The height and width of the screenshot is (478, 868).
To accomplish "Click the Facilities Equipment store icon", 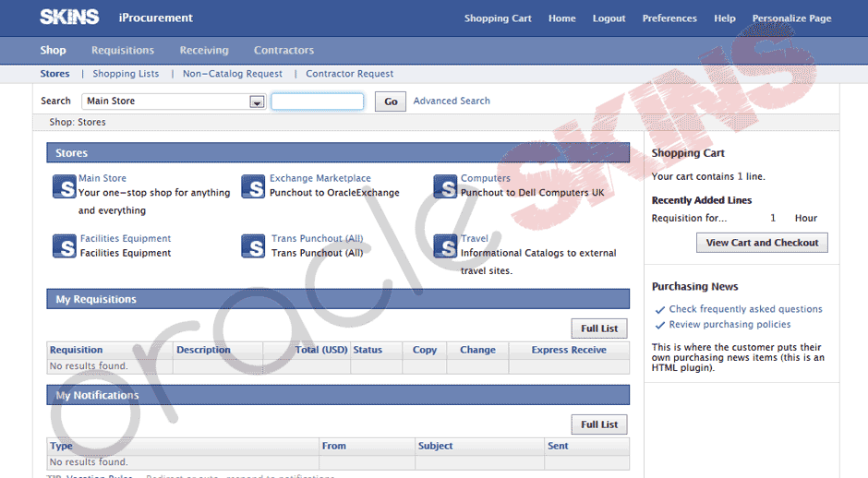I will (x=64, y=246).
